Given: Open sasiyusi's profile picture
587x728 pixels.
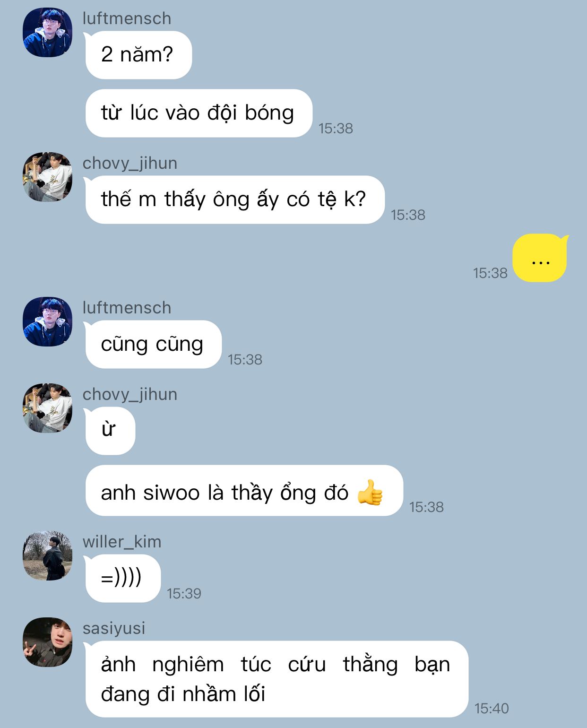Looking at the screenshot, I should pos(47,642).
